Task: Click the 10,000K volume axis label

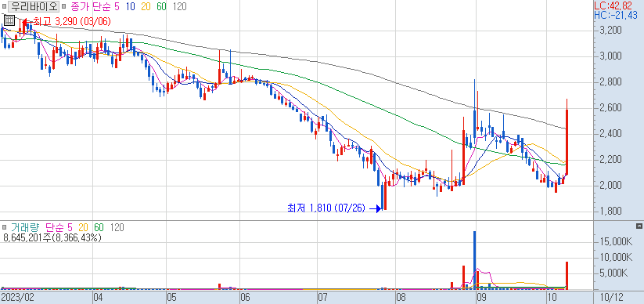Action: point(616,258)
